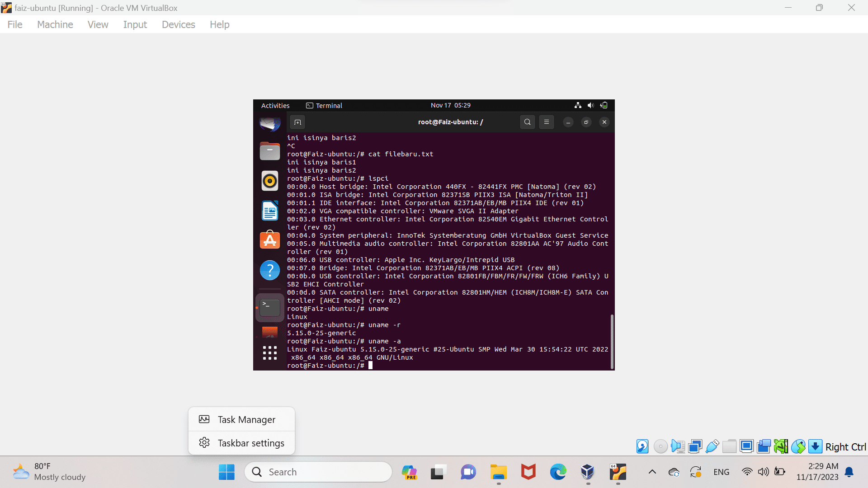Open the Windows Start menu
868x488 pixels.
[226, 472]
